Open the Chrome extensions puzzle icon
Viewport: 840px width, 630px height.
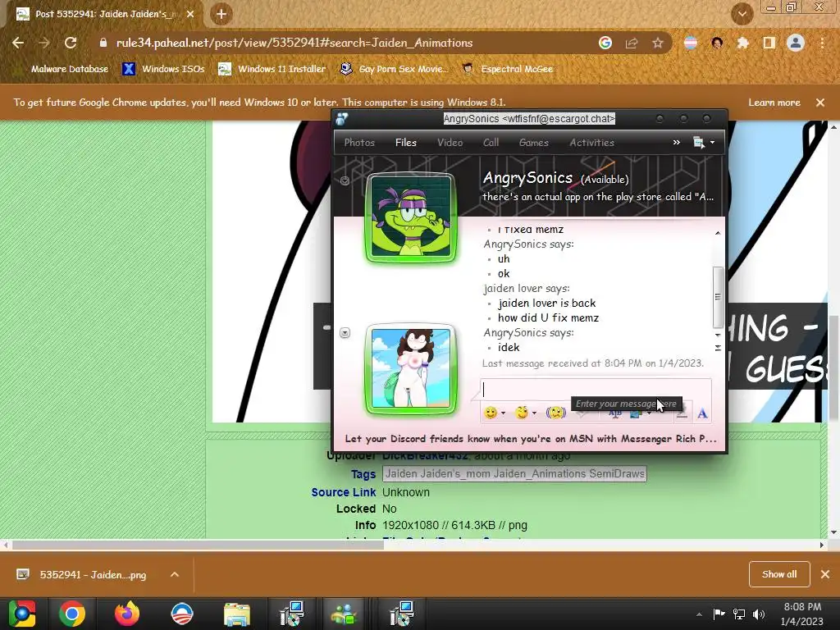[x=742, y=43]
